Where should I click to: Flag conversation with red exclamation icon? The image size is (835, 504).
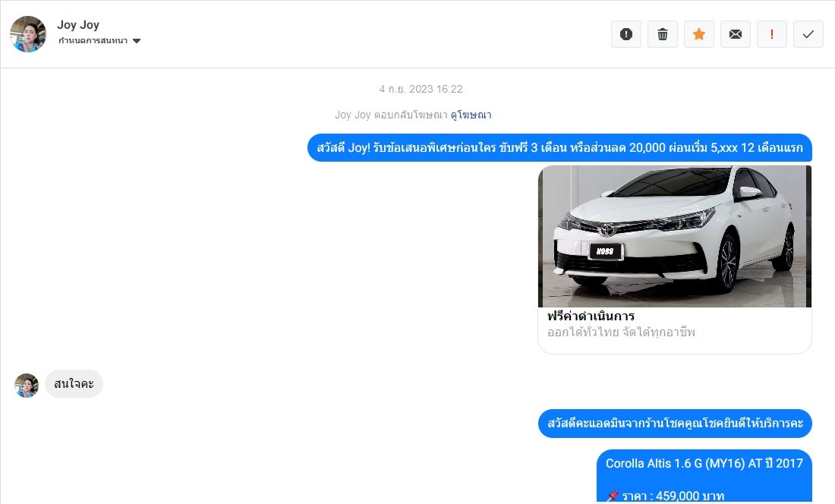pyautogui.click(x=772, y=34)
